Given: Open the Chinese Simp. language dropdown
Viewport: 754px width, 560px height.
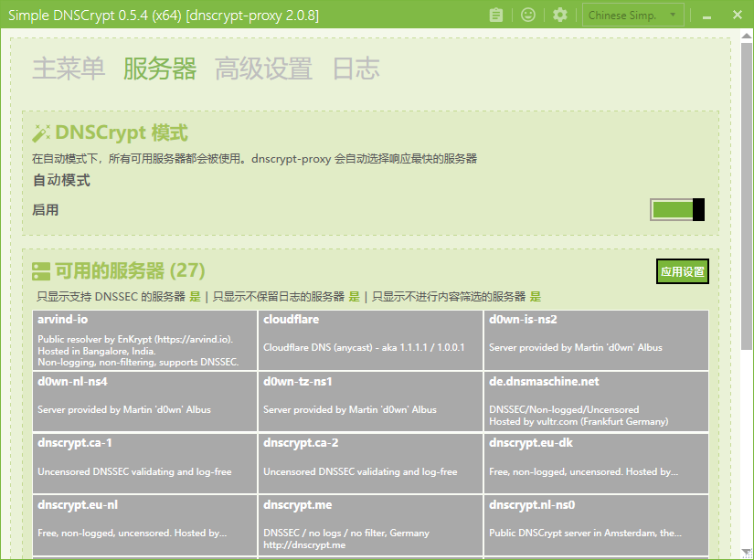Looking at the screenshot, I should click(632, 15).
